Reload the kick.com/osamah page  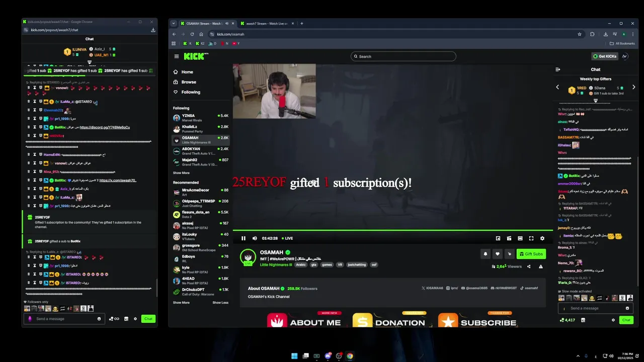[x=192, y=34]
